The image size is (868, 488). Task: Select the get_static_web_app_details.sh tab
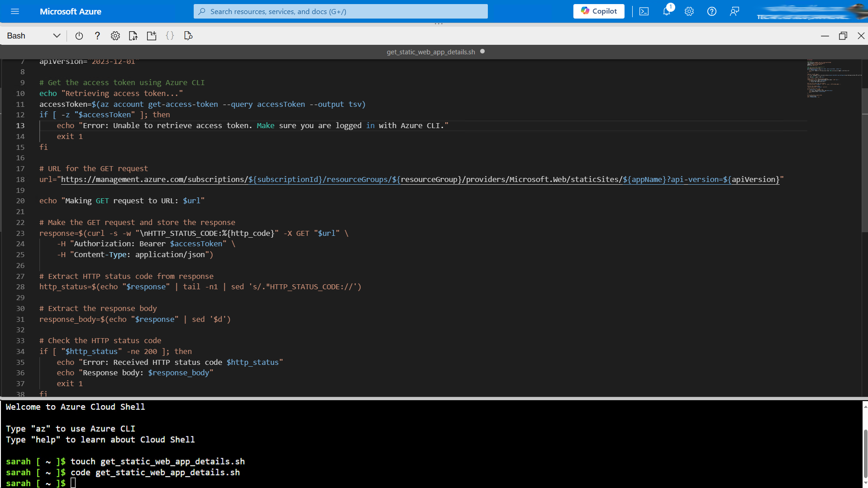click(430, 52)
